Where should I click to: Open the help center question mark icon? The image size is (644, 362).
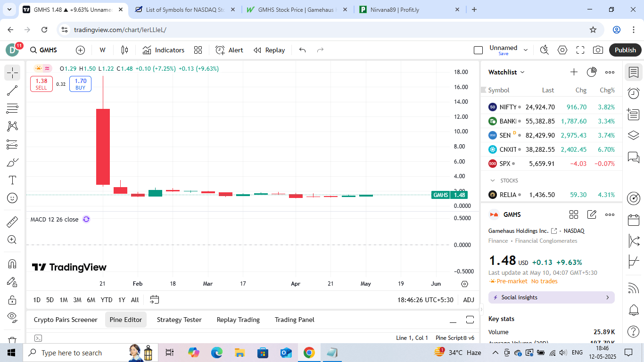coord(634,331)
